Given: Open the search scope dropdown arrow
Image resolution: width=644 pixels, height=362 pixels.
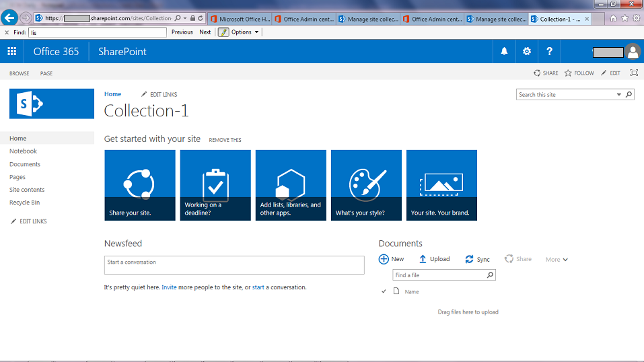Looking at the screenshot, I should pos(618,94).
